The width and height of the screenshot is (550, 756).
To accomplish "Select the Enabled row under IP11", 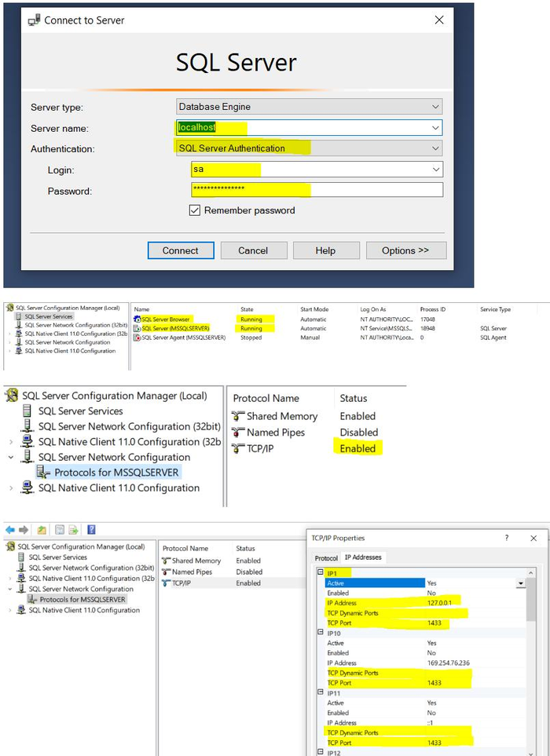I will click(424, 713).
